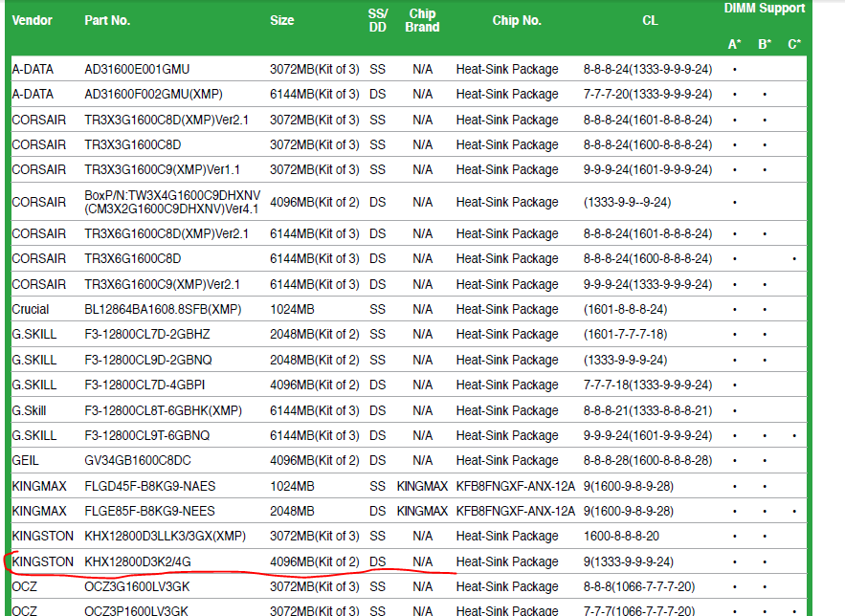
Task: Click CL value 8-8-8-24(1333-9-9-9-24)
Action: pos(648,70)
